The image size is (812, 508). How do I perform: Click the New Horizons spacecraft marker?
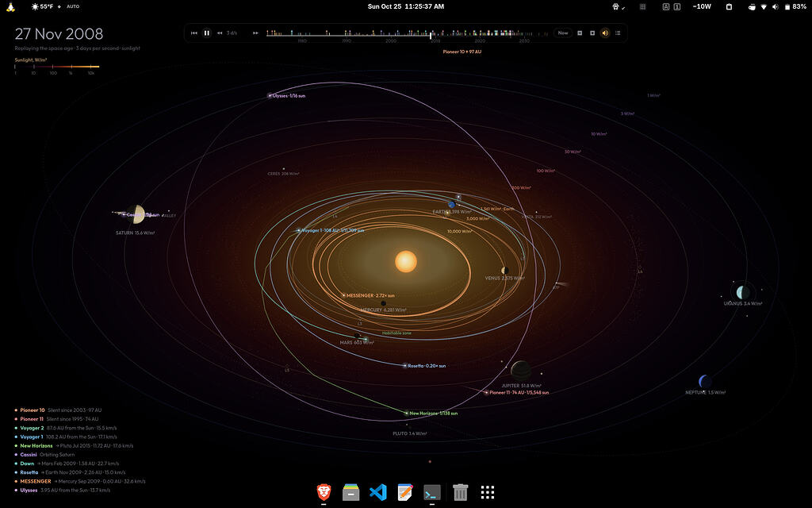407,413
